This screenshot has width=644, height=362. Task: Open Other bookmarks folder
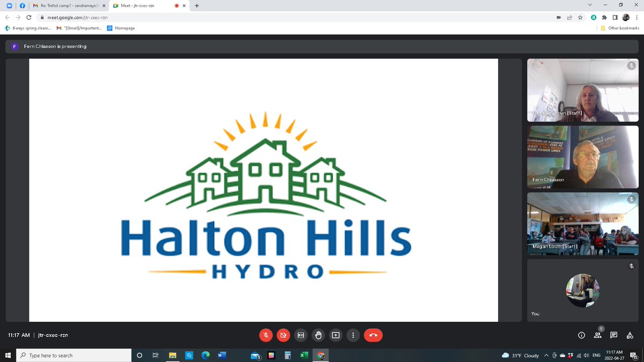[x=620, y=28]
